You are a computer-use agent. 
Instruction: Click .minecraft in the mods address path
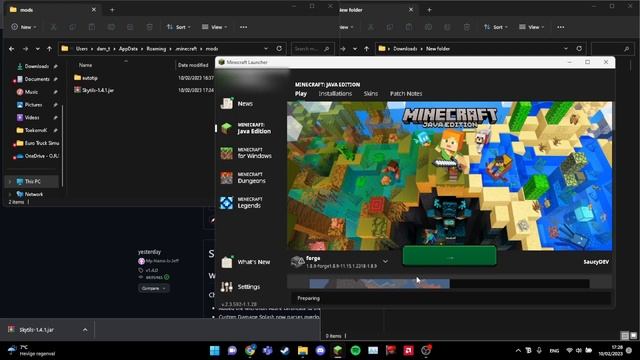[x=186, y=49]
